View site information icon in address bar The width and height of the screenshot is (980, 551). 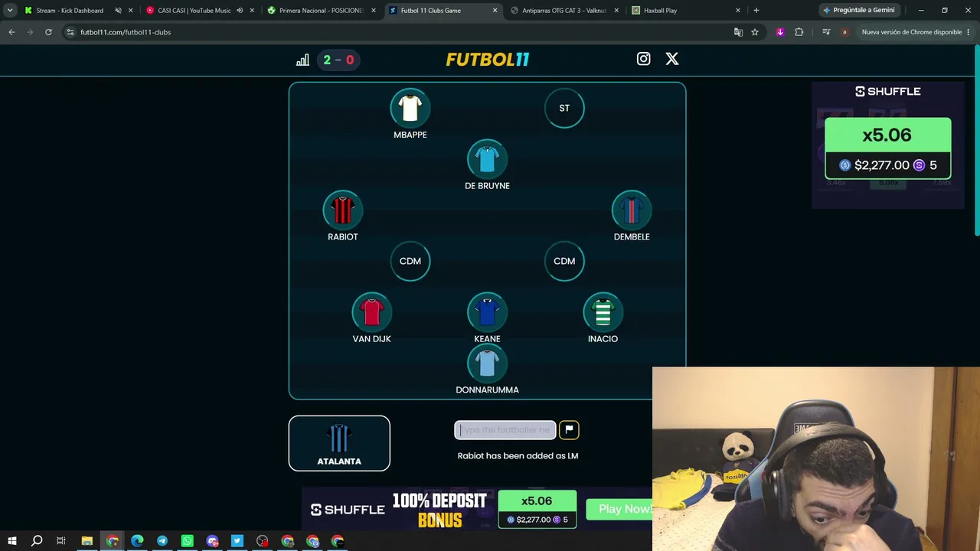coord(70,32)
